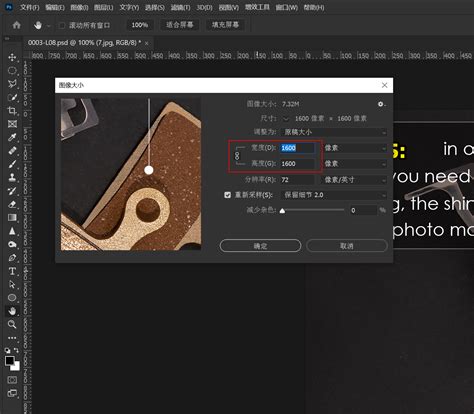Viewport: 474px width, 414px height.
Task: Click the 取消 button
Action: [x=347, y=246]
